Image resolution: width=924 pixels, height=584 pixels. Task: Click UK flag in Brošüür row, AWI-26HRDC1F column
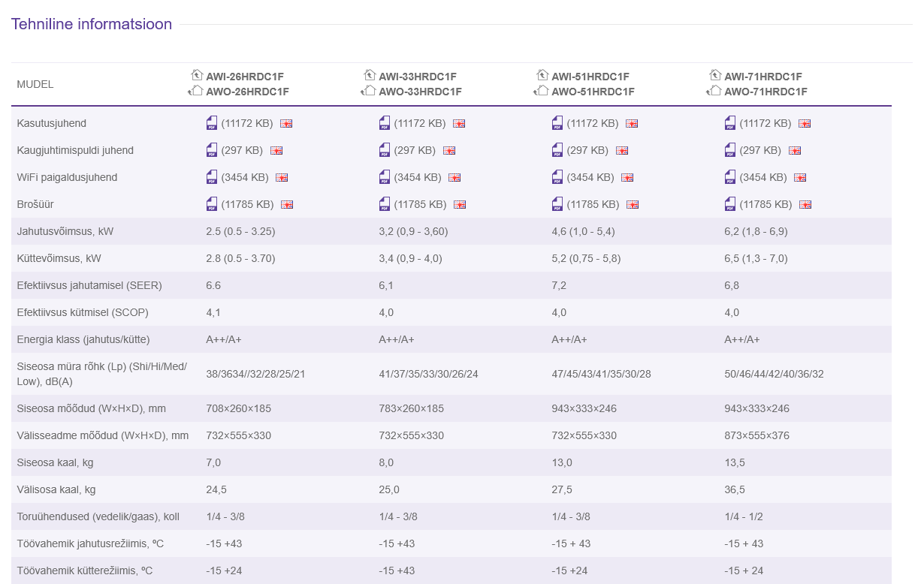(x=287, y=205)
